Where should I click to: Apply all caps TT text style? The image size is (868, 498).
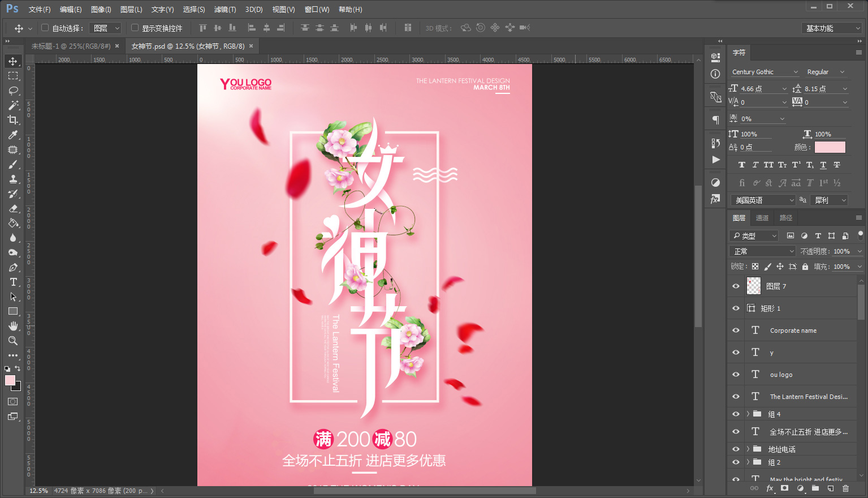(768, 165)
